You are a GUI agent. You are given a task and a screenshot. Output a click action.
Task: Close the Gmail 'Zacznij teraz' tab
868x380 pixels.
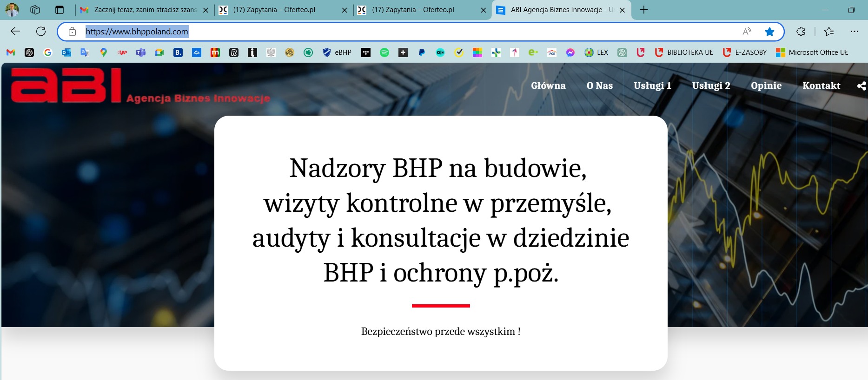coord(205,10)
